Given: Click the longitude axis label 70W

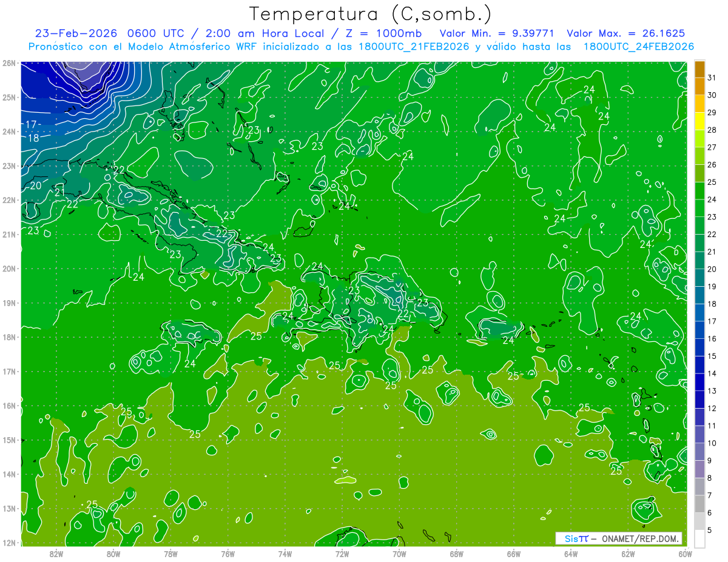Looking at the screenshot, I should (399, 554).
